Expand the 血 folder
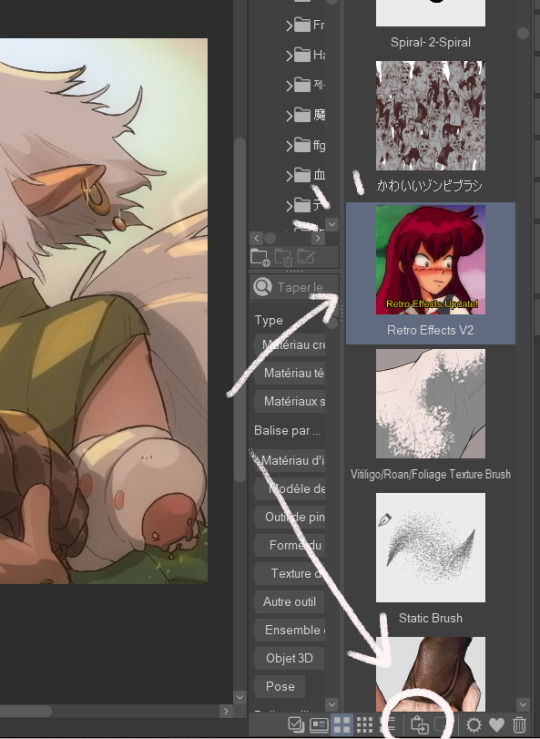The image size is (540, 739). tap(289, 176)
